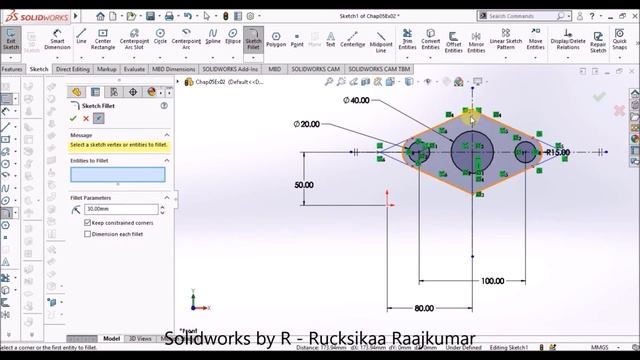This screenshot has height=360, width=640.
Task: Click the Search Commands box
Action: (522, 16)
